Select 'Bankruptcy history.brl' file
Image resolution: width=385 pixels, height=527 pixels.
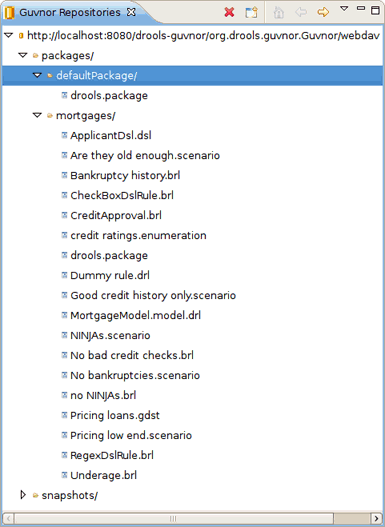coord(125,175)
